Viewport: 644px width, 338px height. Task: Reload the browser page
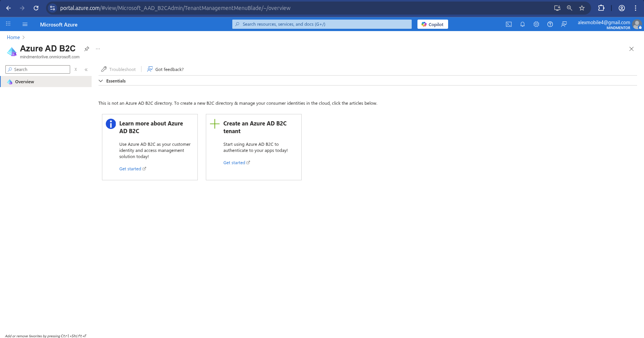[x=36, y=8]
